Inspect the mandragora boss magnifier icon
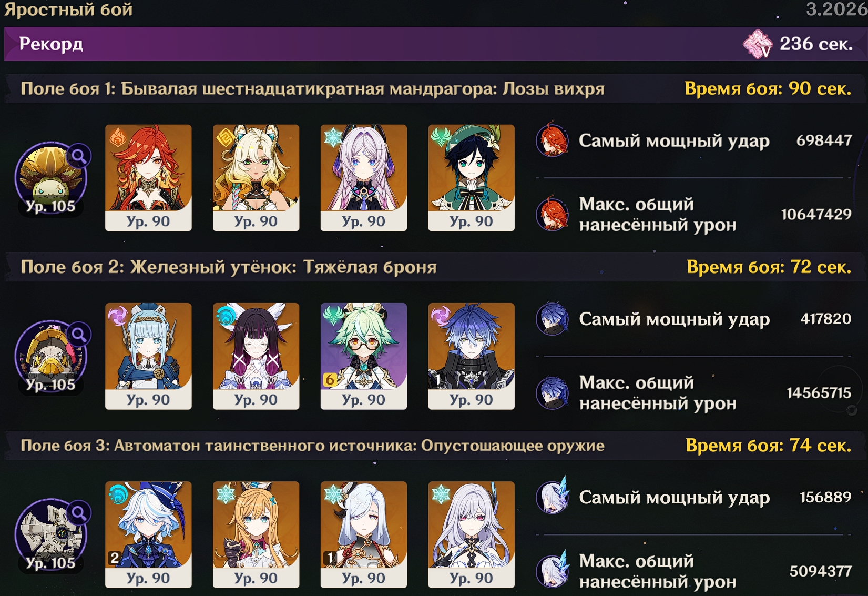Image resolution: width=868 pixels, height=596 pixels. pos(79,156)
